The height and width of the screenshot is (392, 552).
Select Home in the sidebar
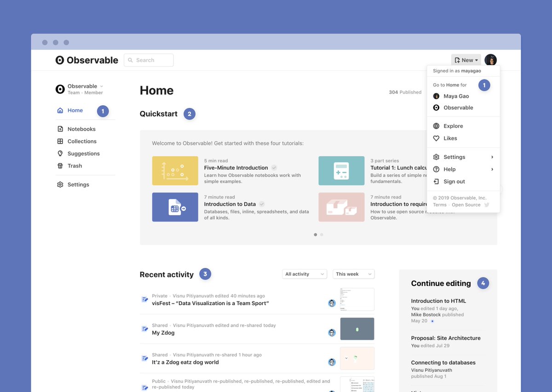point(75,110)
